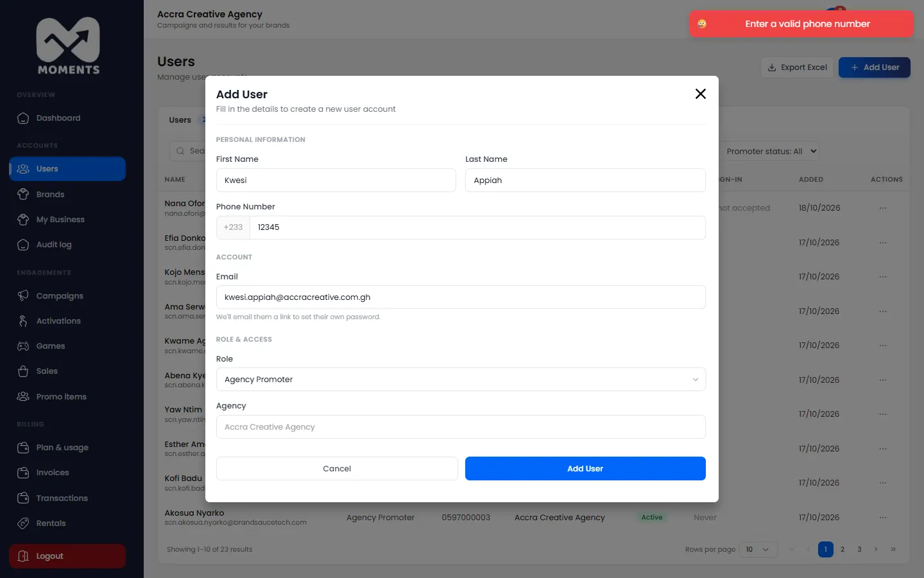Viewport: 924px width, 578px height.
Task: Go to Users in sidebar
Action: [x=67, y=169]
